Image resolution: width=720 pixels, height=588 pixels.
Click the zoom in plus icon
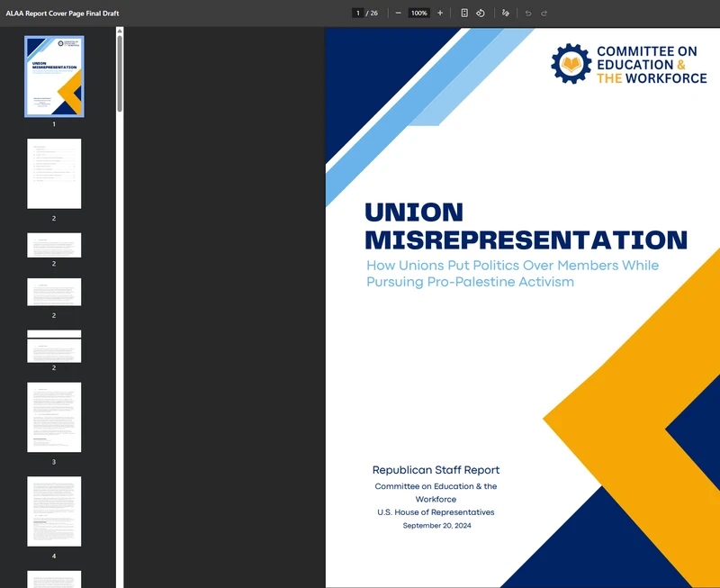pyautogui.click(x=440, y=13)
